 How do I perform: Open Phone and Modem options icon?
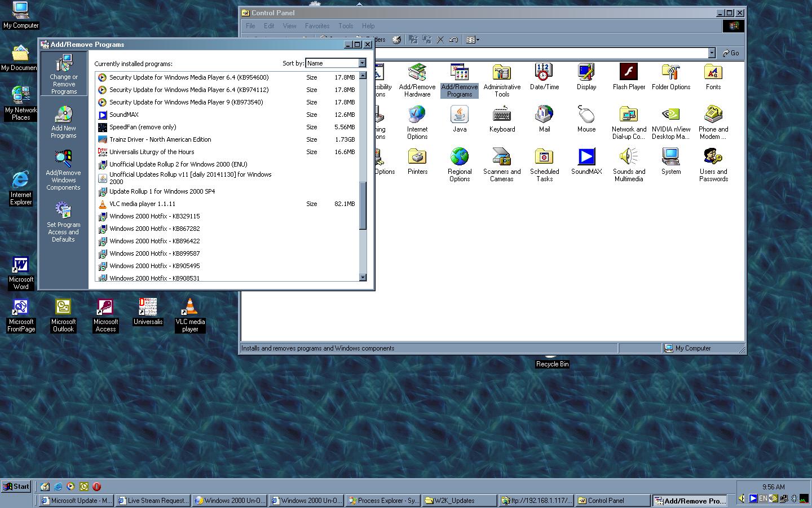tap(713, 122)
